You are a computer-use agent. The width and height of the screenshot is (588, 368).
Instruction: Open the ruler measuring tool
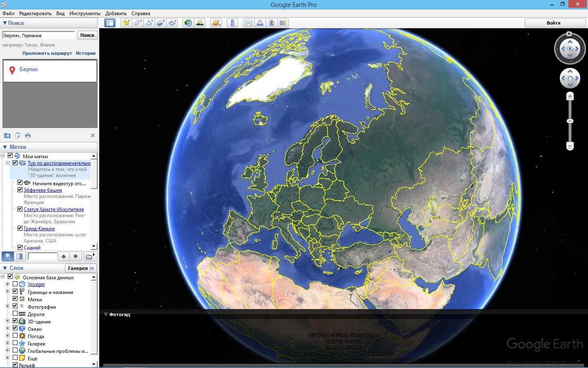(x=232, y=23)
